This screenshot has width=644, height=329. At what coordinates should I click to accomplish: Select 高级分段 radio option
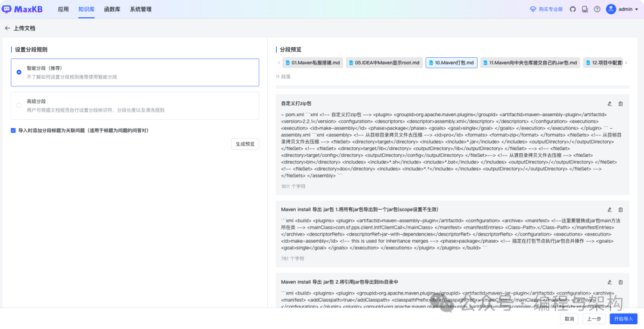pyautogui.click(x=19, y=105)
